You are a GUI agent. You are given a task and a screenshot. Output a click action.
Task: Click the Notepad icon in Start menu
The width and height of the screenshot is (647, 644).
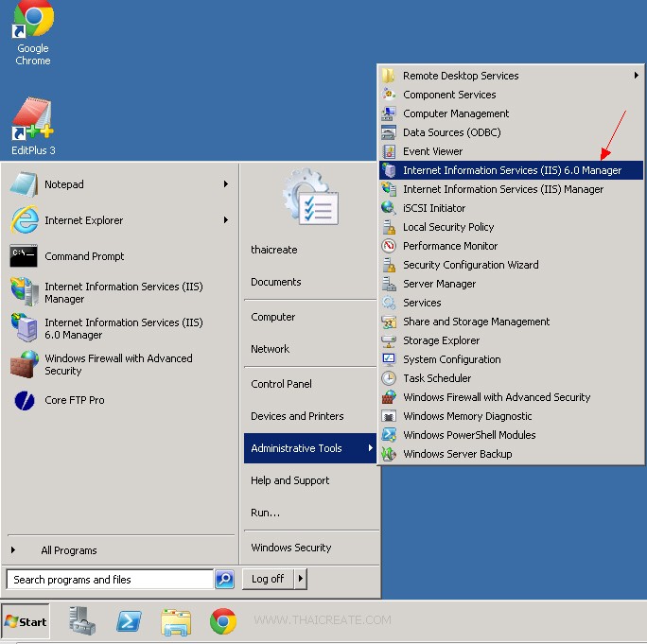point(24,184)
